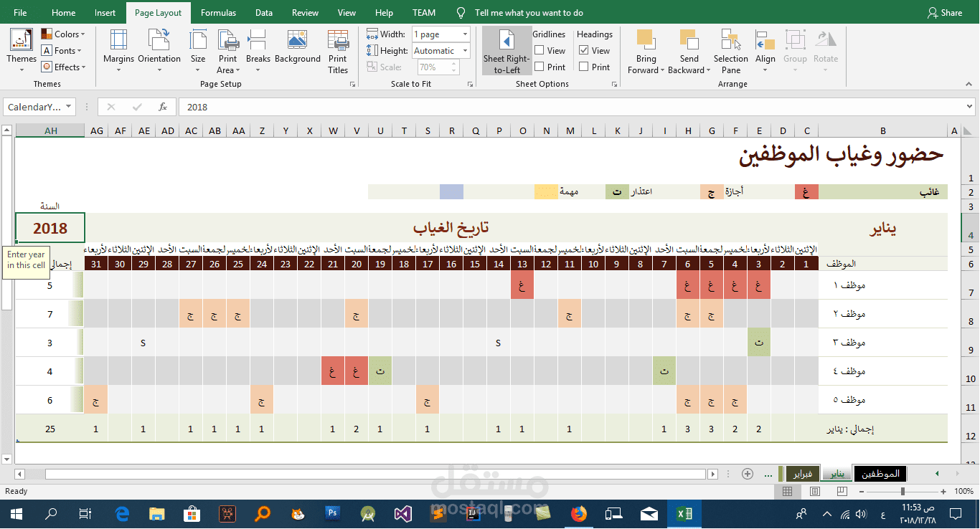The height and width of the screenshot is (529, 980).
Task: Toggle Sheet Right-to-Left direction
Action: tap(507, 51)
